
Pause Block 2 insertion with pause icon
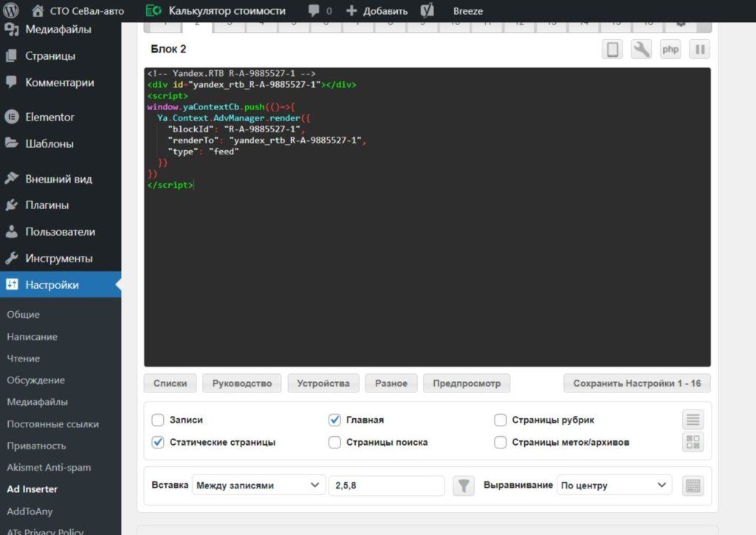(700, 50)
